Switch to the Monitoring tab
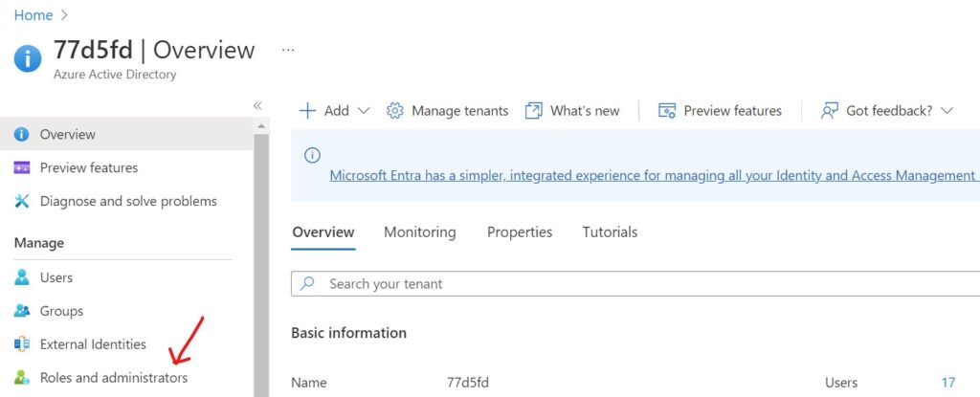This screenshot has height=397, width=980. [x=420, y=232]
